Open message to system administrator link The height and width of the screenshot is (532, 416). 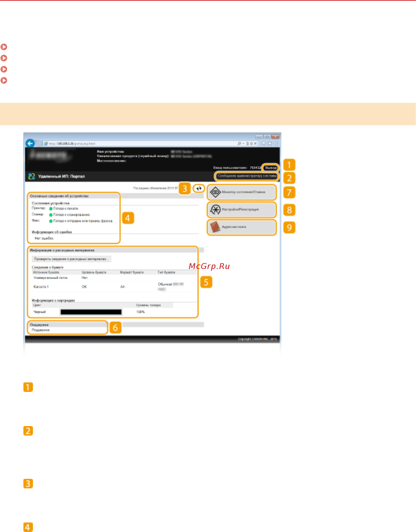click(247, 176)
